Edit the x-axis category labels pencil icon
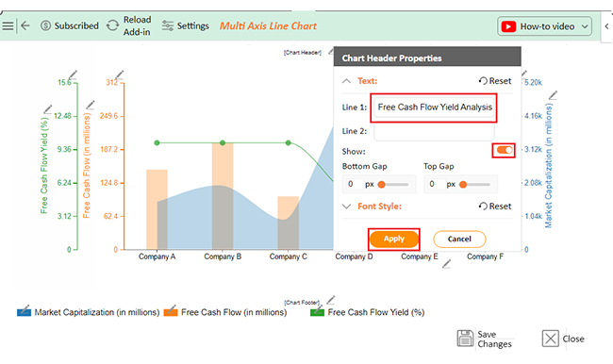Viewport: 613px width, 364px height. coord(446,264)
